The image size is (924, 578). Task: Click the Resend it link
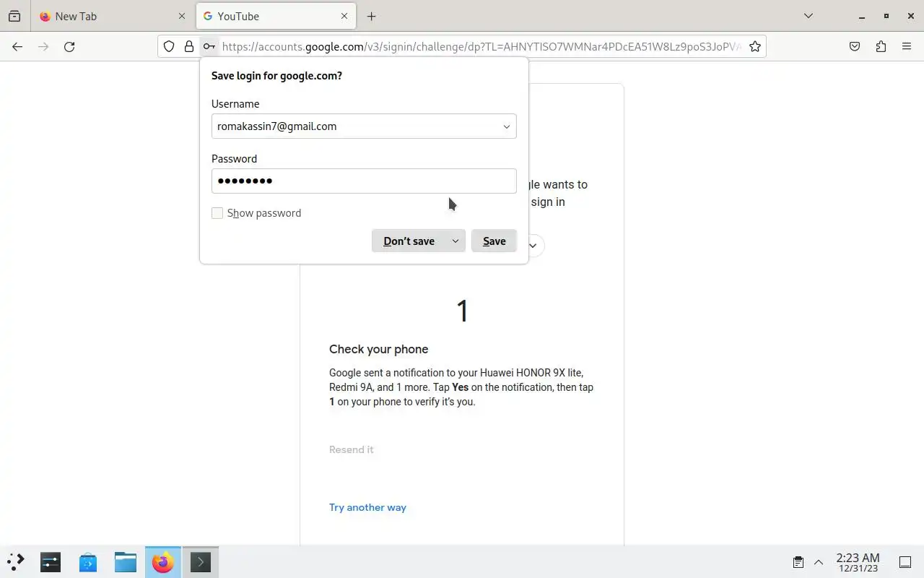(352, 449)
